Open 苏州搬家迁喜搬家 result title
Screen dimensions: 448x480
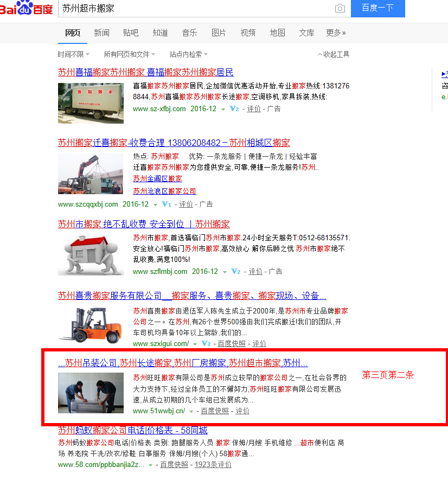[174, 143]
